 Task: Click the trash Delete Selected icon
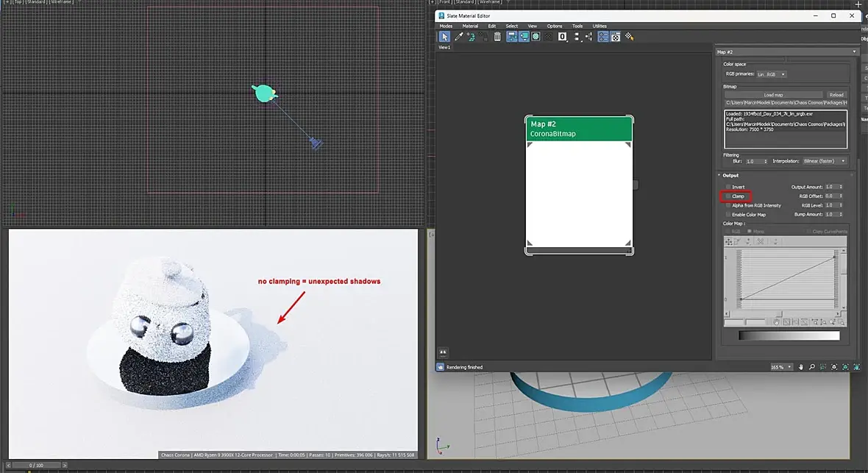(x=497, y=37)
